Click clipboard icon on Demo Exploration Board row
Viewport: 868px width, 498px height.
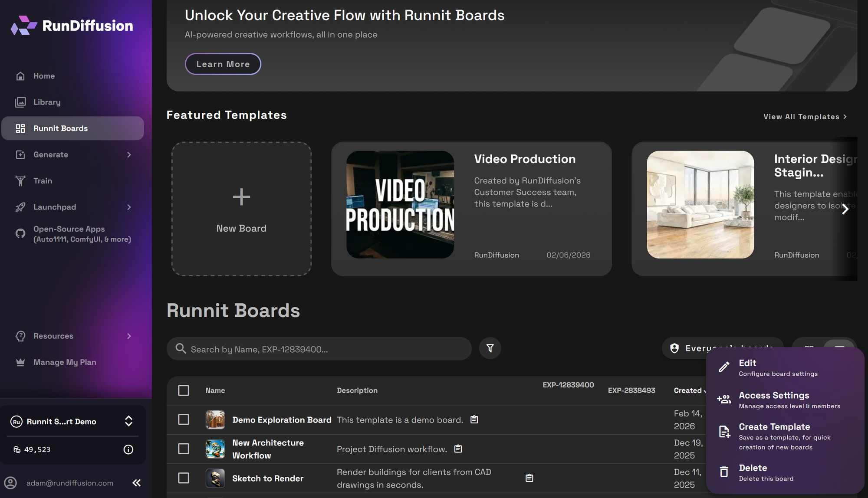point(474,419)
